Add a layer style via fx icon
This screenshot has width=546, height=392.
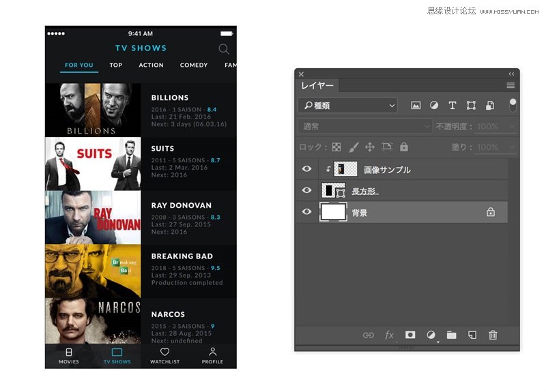[389, 335]
